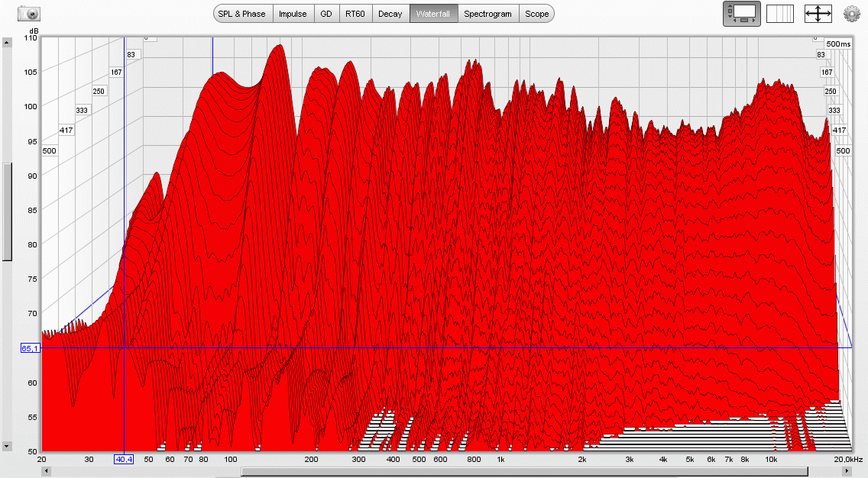Click the vertical scrollbar down arrow

point(7,445)
